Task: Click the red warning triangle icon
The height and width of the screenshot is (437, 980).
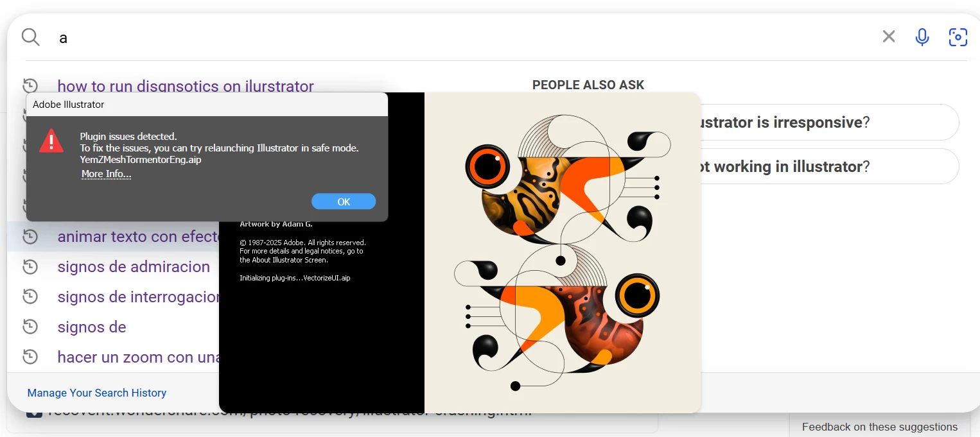Action: tap(51, 141)
